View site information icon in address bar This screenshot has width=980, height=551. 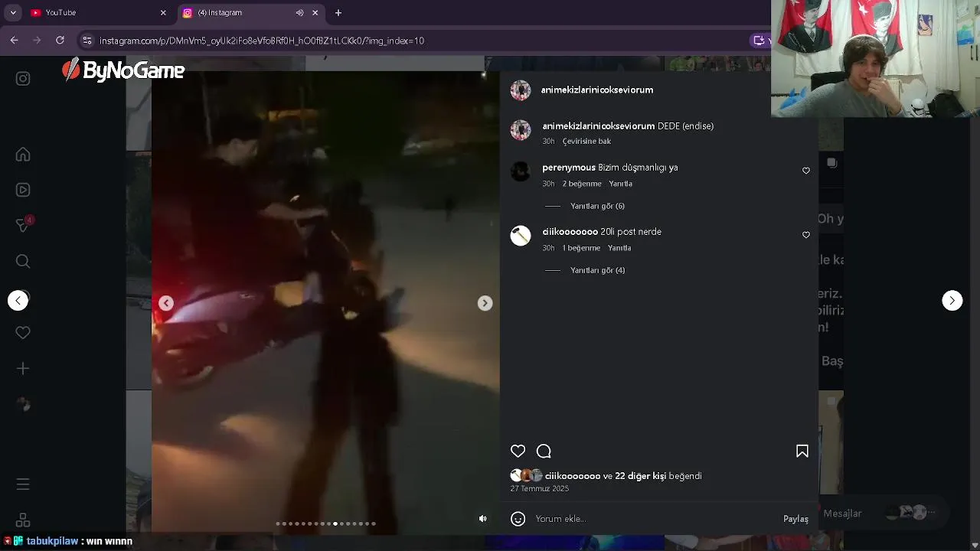(x=87, y=41)
